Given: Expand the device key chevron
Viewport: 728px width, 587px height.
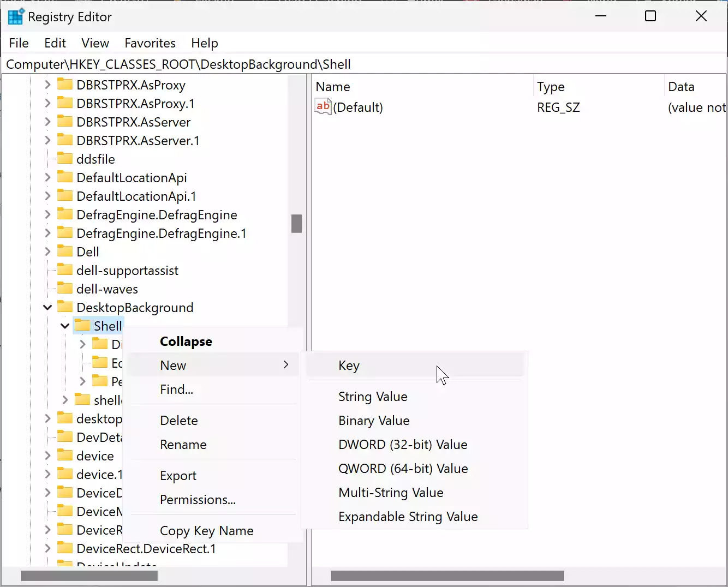Looking at the screenshot, I should [47, 456].
